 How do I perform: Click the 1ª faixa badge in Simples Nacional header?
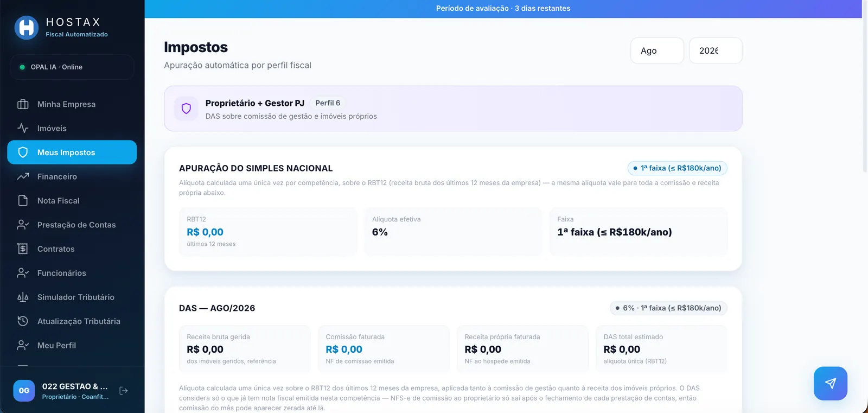pos(677,168)
